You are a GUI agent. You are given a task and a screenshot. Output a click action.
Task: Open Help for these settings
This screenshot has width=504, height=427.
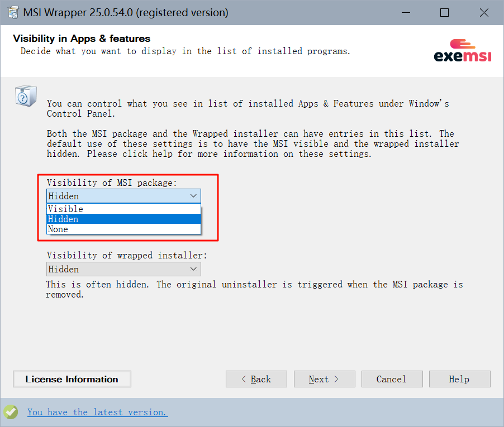click(459, 379)
